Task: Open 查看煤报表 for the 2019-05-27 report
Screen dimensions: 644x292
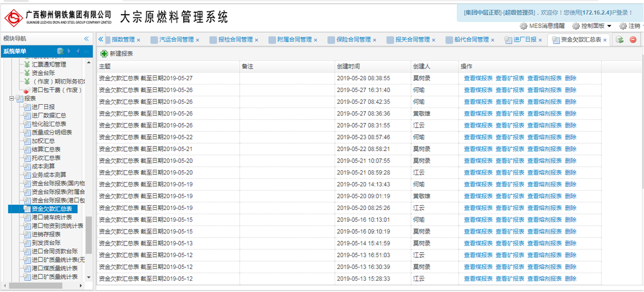Action: coord(478,78)
